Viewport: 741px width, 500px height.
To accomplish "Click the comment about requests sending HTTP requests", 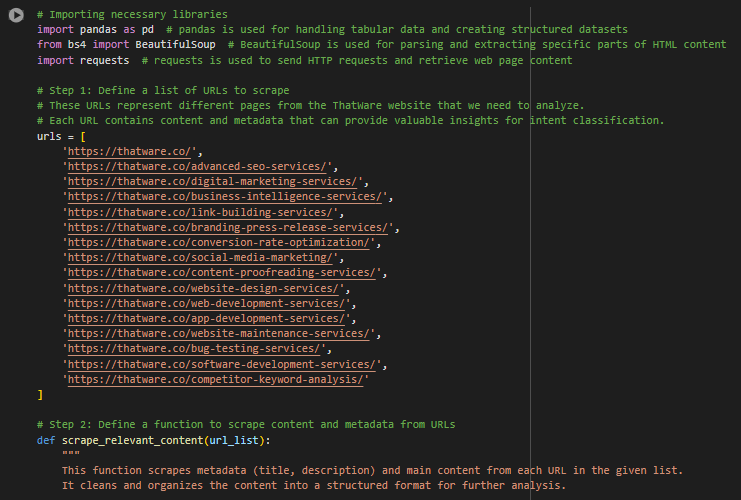I will pyautogui.click(x=357, y=60).
